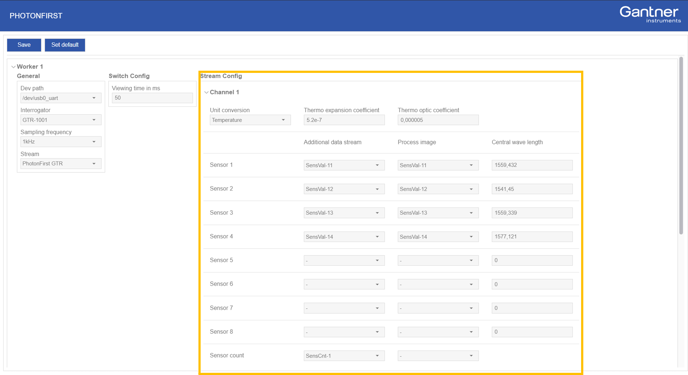Image resolution: width=688 pixels, height=375 pixels.
Task: Open the Sampling frequency dropdown
Action: 61,142
